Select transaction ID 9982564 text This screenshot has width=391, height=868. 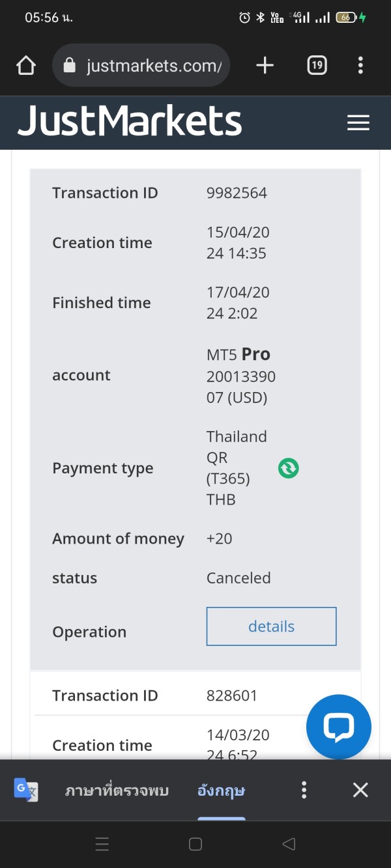pyautogui.click(x=237, y=193)
